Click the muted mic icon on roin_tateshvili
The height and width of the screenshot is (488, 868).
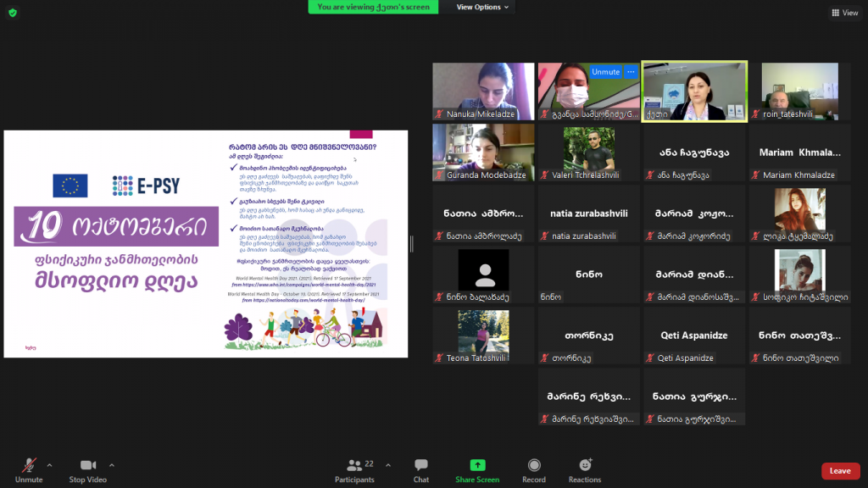[x=755, y=114]
